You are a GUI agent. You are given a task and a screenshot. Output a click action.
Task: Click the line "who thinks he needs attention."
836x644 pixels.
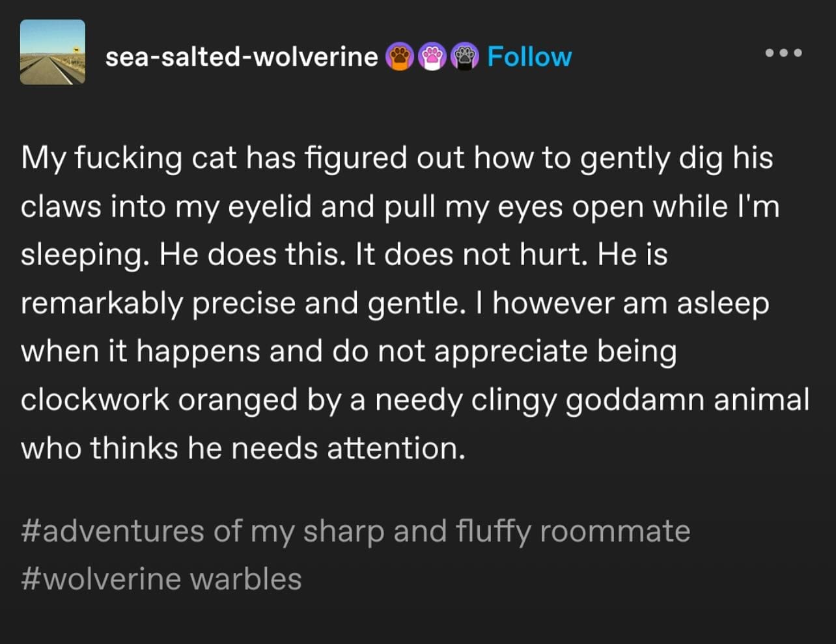point(243,448)
